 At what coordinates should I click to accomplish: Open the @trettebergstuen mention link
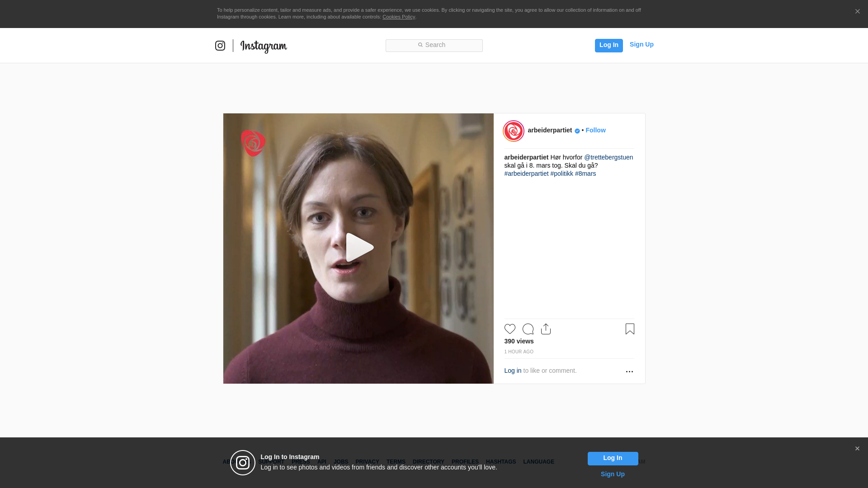pos(609,157)
